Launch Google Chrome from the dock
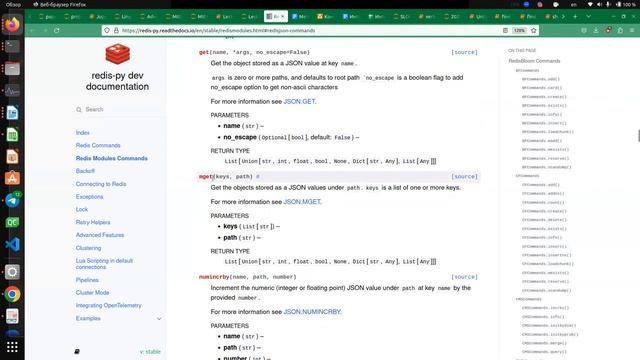The height and width of the screenshot is (360, 640). (12, 294)
